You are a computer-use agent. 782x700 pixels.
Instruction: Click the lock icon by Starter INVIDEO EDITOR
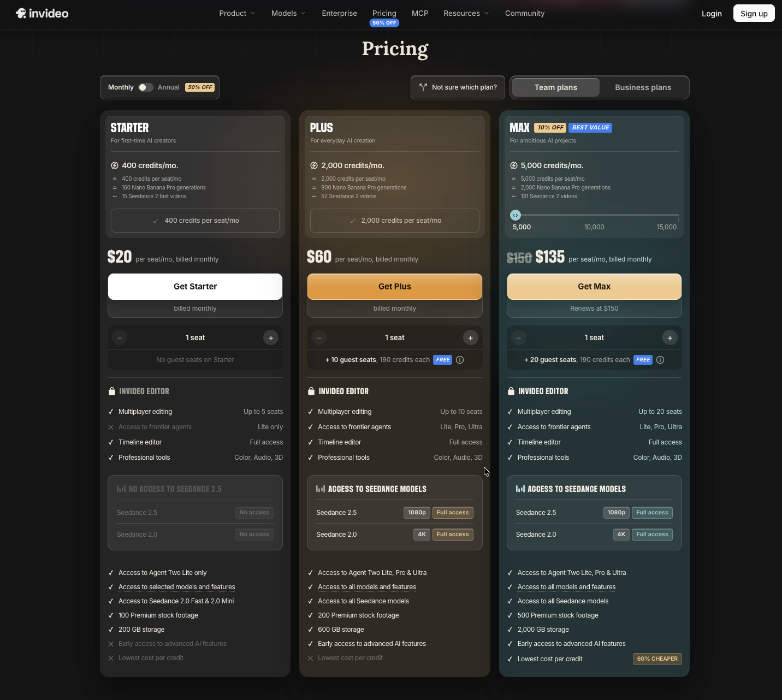pyautogui.click(x=112, y=391)
